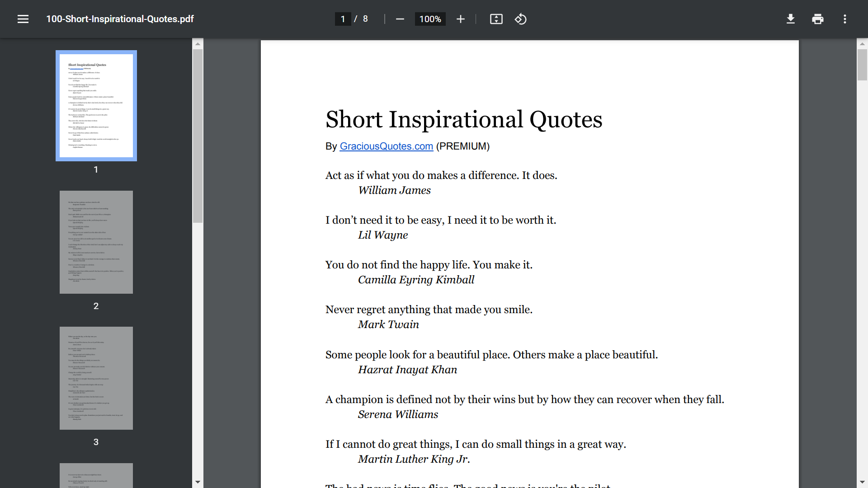The width and height of the screenshot is (868, 488).
Task: Print the document
Action: pos(817,19)
